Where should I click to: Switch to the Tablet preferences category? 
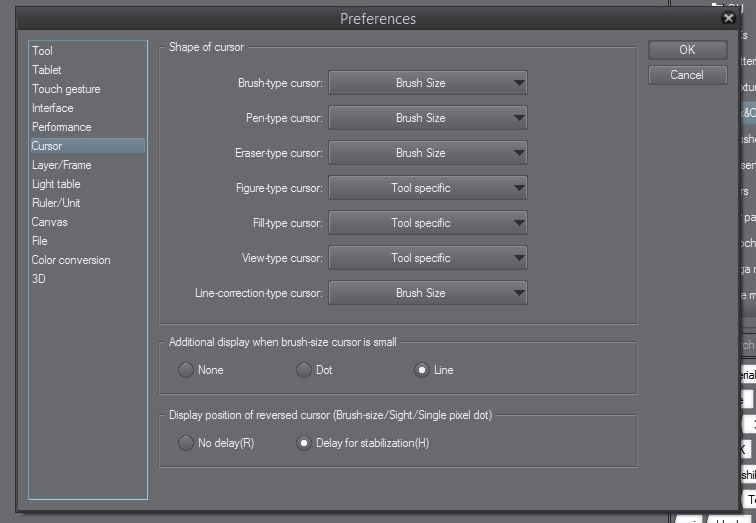(x=47, y=70)
